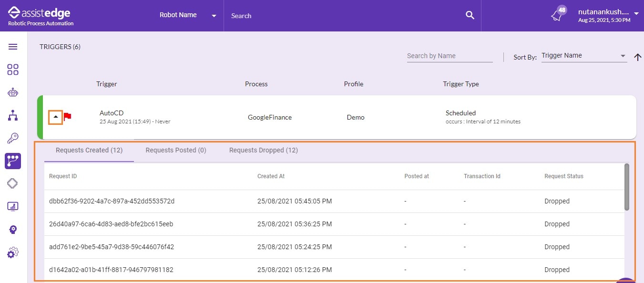Select the triggers workflow icon in sidebar
644x283 pixels.
[x=13, y=161]
